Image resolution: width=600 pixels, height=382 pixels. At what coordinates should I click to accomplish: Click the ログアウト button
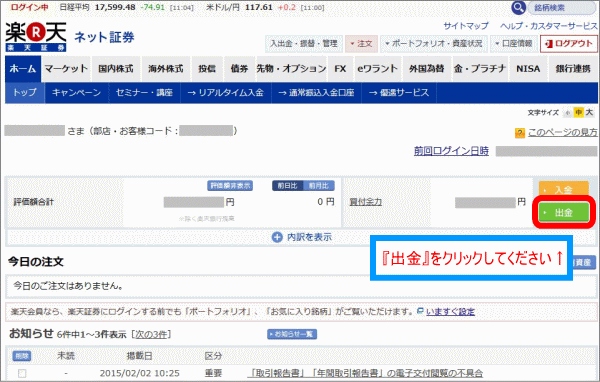coord(569,44)
